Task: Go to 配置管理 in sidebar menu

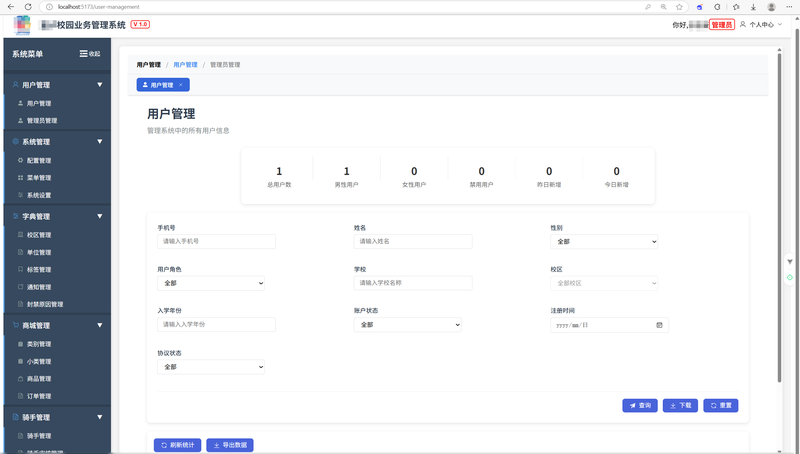Action: click(x=38, y=160)
